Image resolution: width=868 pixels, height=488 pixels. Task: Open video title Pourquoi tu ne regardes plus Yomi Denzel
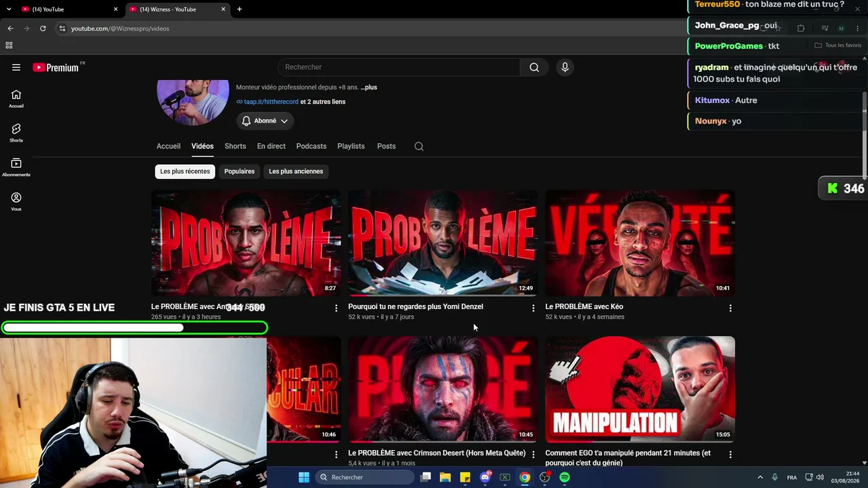click(416, 307)
